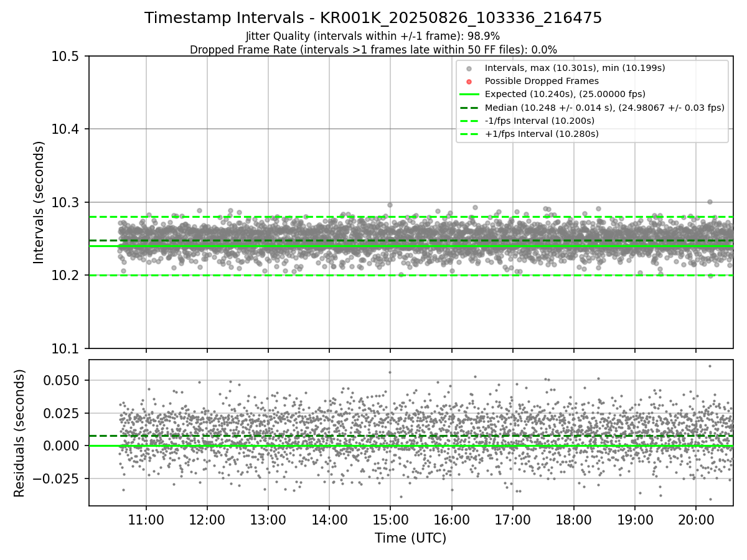Click the highest residual outlier point above 0.050

pos(710,366)
